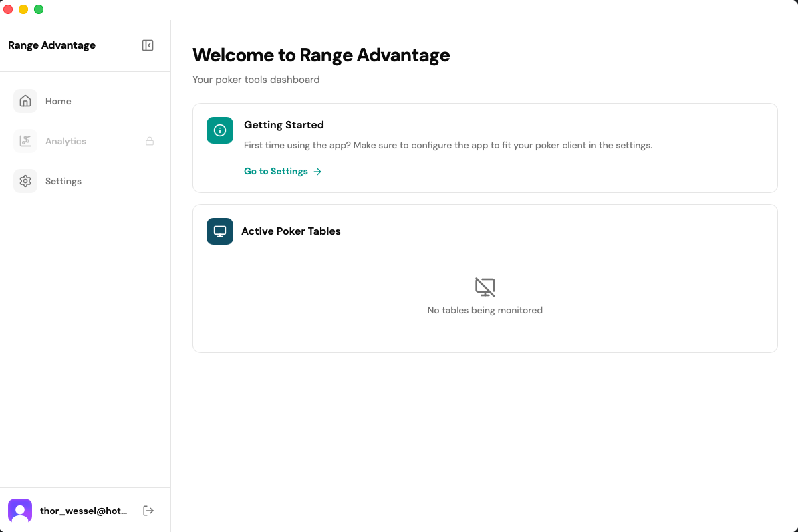Click the disabled Analytics menu item
Viewport: 798px width, 532px height.
(x=65, y=141)
